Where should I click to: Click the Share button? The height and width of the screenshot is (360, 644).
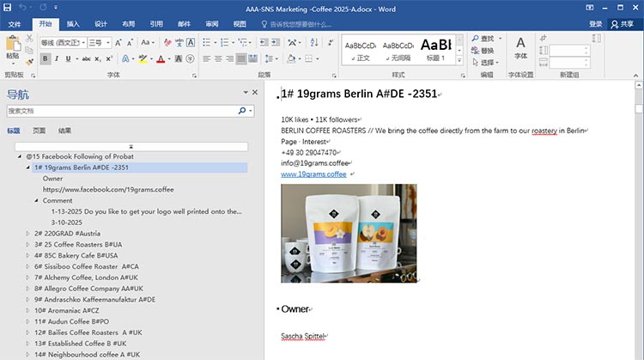623,24
